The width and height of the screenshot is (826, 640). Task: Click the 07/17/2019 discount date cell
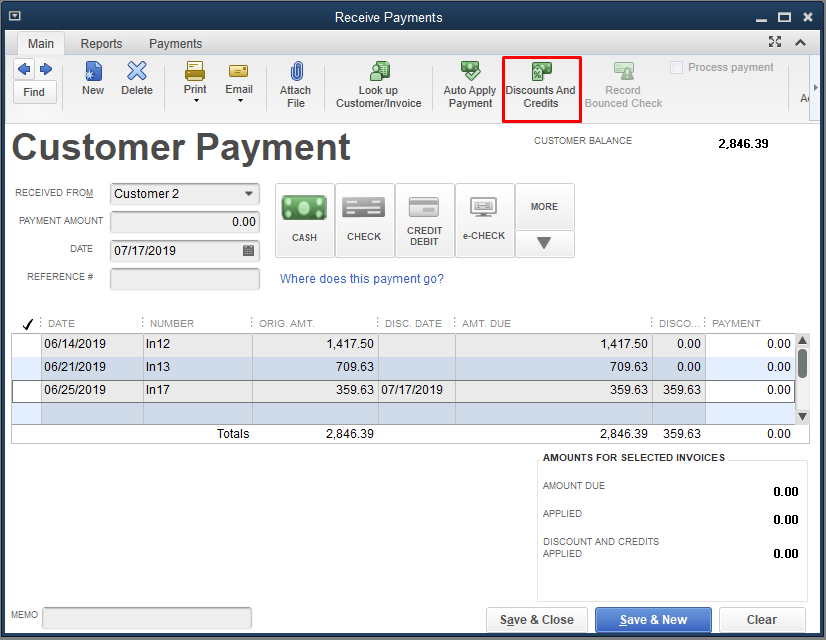coord(417,390)
